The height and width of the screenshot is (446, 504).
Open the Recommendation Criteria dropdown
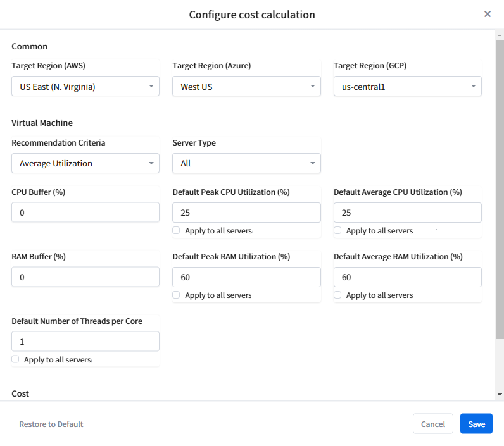(x=85, y=163)
